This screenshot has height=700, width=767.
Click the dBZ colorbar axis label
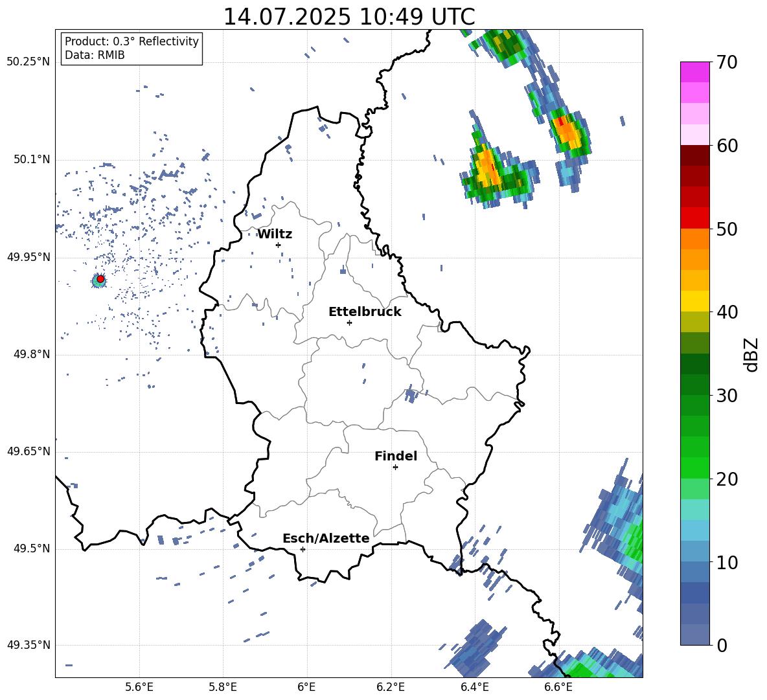(x=751, y=354)
